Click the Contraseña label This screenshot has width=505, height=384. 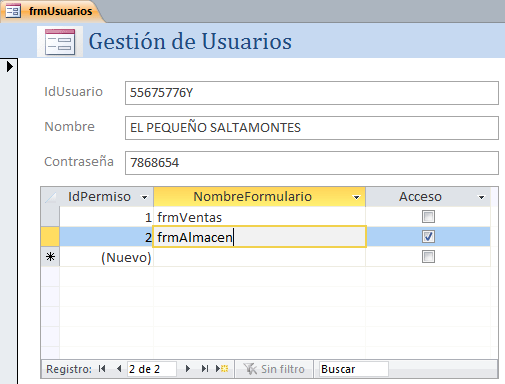pos(79,162)
